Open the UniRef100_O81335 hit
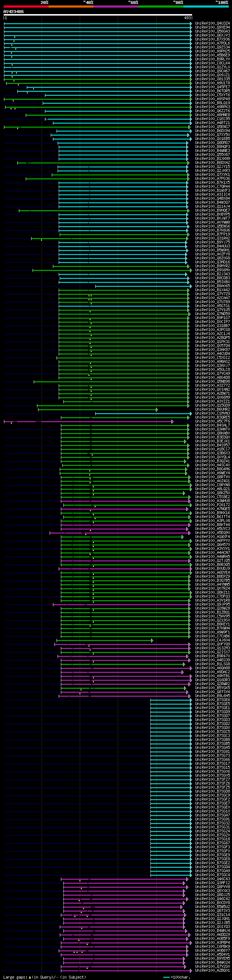This screenshot has height=980, width=232. (x=212, y=79)
